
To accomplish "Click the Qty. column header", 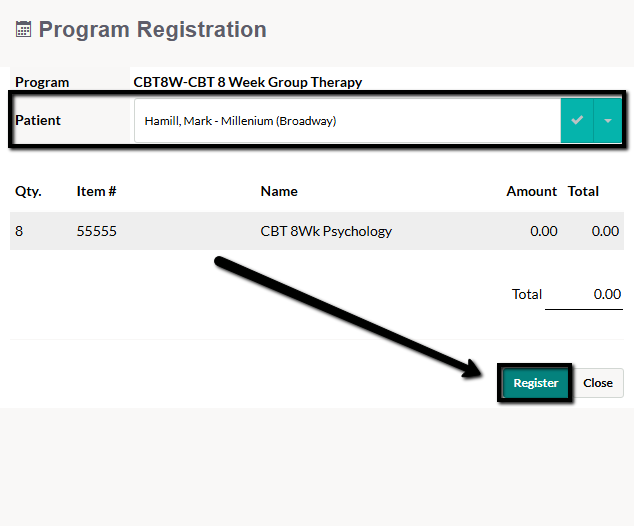I will tap(28, 191).
